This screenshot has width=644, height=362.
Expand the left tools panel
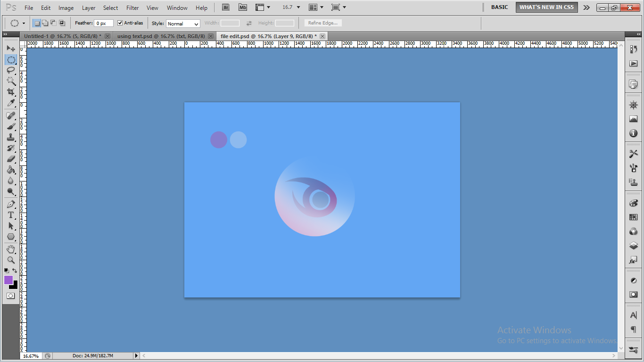pos(5,35)
